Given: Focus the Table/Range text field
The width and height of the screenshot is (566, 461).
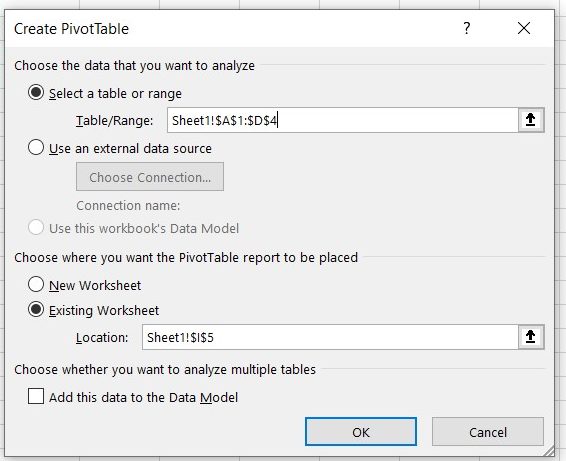Looking at the screenshot, I should (x=343, y=120).
